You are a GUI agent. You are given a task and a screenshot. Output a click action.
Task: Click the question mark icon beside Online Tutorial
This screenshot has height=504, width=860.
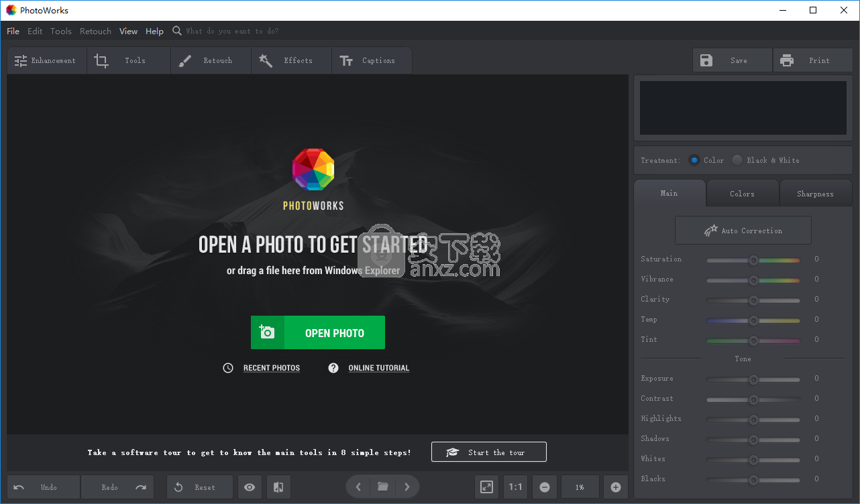tap(333, 368)
